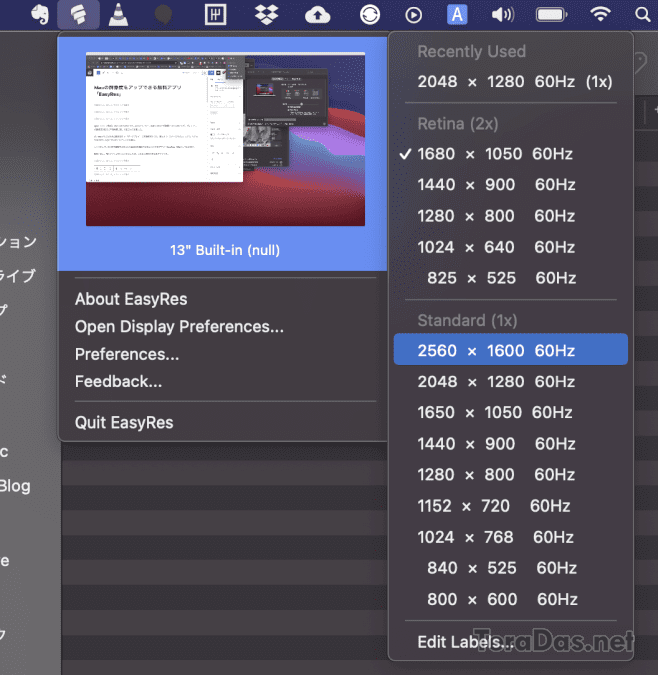Viewport: 658px width, 675px height.
Task: Pick Standard 1650 × 1050 60Hz
Action: (x=511, y=413)
